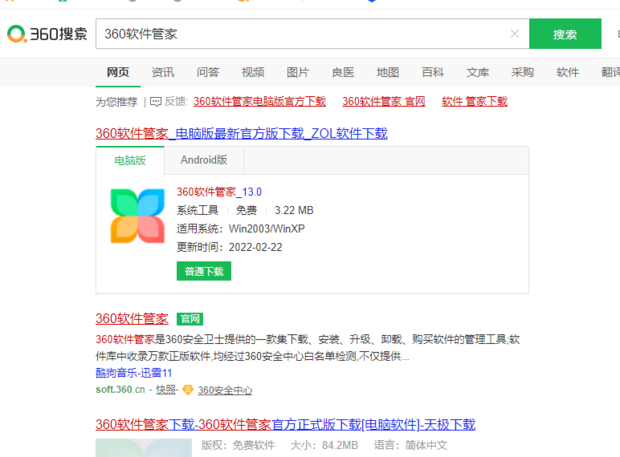Click the 反馈 feedback icon

pos(156,102)
